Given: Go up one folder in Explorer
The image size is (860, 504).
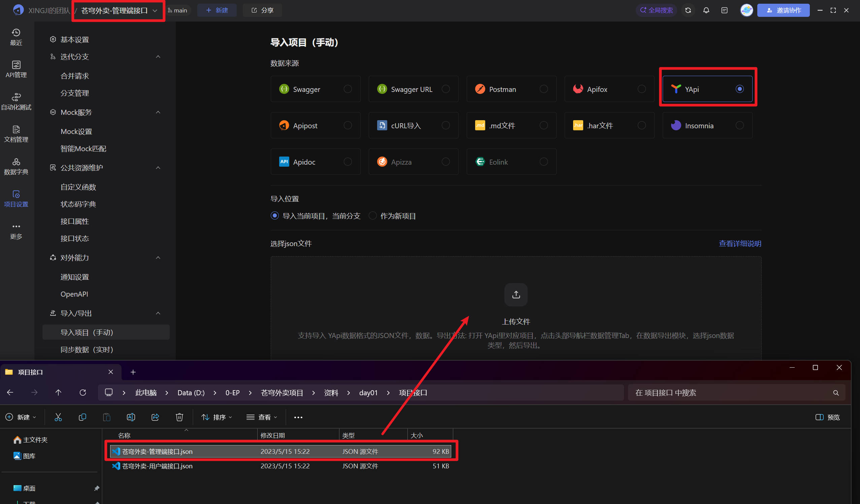Looking at the screenshot, I should click(x=58, y=393).
